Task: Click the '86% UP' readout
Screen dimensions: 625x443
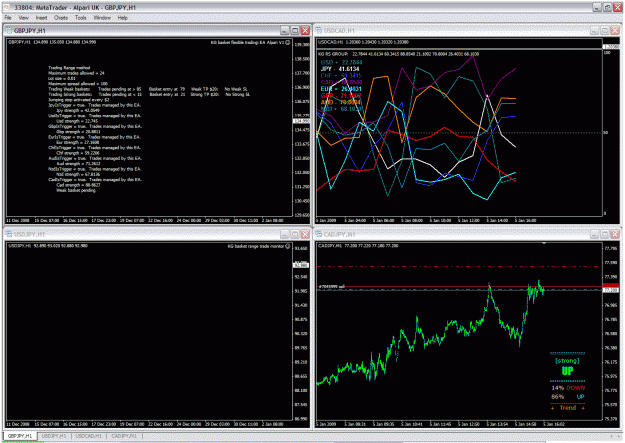Action: tap(568, 397)
